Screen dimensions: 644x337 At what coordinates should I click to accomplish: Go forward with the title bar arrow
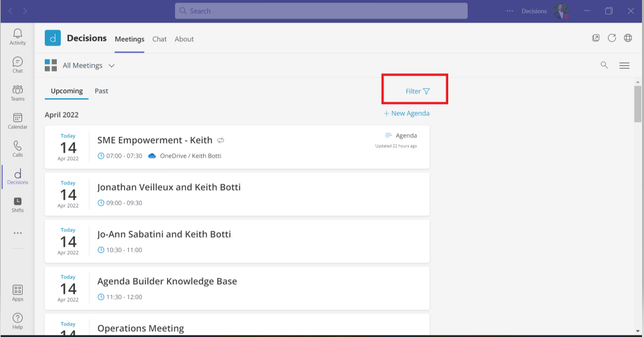pyautogui.click(x=25, y=11)
